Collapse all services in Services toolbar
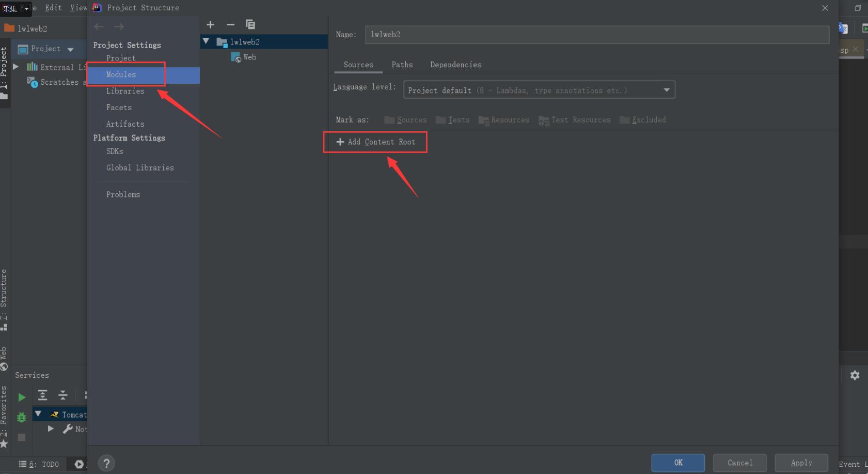Viewport: 868px width, 474px height. [x=63, y=395]
